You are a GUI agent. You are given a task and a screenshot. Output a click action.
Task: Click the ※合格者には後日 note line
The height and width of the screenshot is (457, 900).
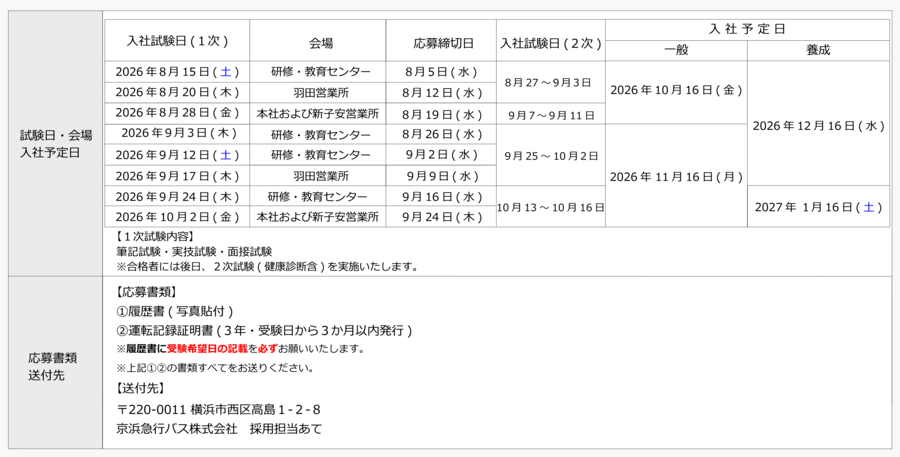pyautogui.click(x=266, y=266)
